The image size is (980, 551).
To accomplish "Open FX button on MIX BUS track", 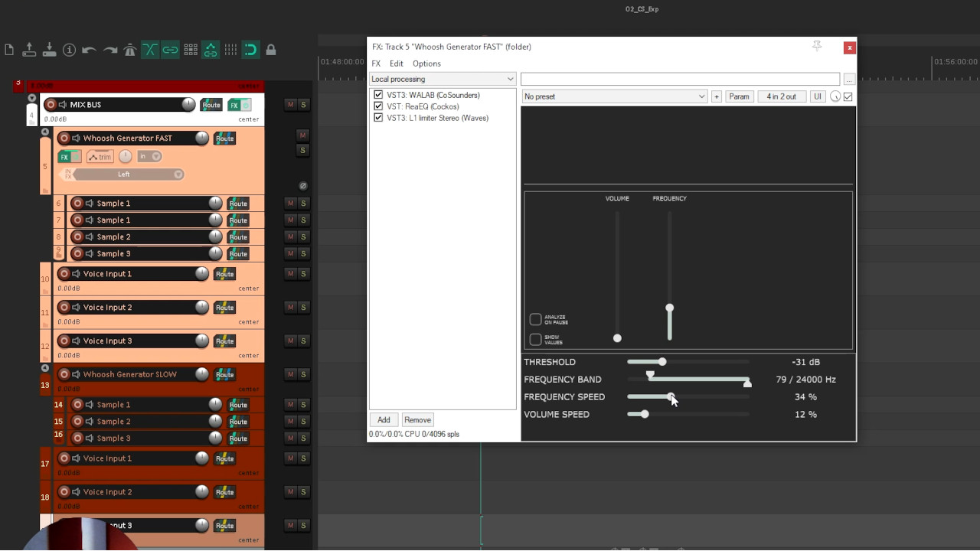I will pos(234,105).
